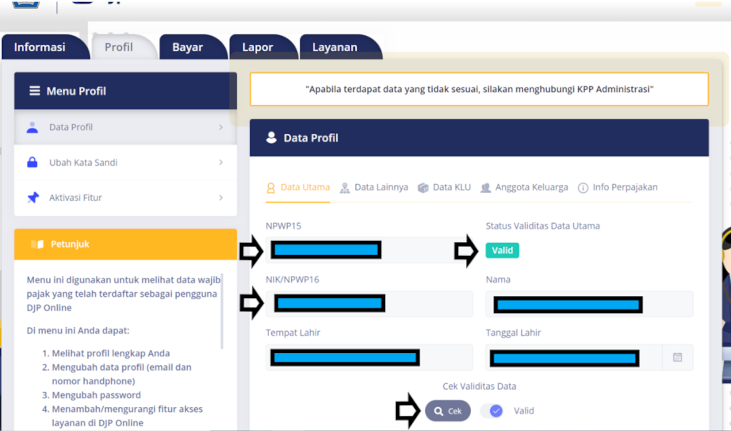
Task: Click the person icon beside Data Profil menu
Action: click(x=33, y=128)
